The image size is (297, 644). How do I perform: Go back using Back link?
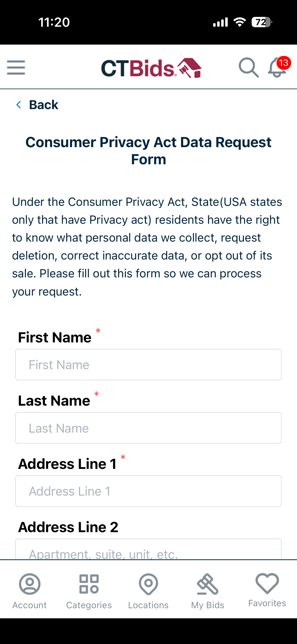[x=44, y=105]
